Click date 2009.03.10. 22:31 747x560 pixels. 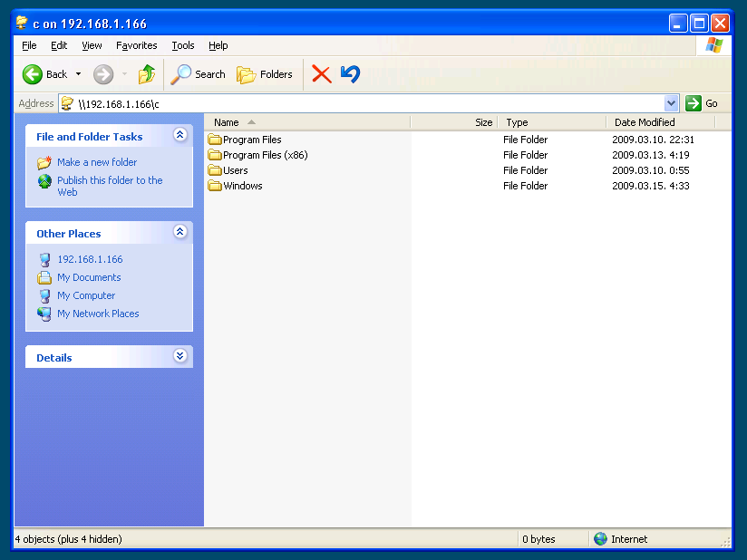[x=653, y=140]
